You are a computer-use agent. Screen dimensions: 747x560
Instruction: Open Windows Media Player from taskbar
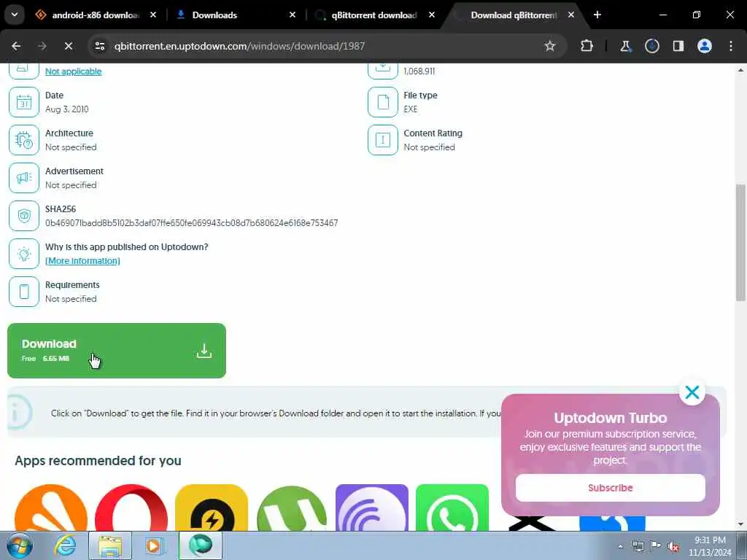[154, 545]
